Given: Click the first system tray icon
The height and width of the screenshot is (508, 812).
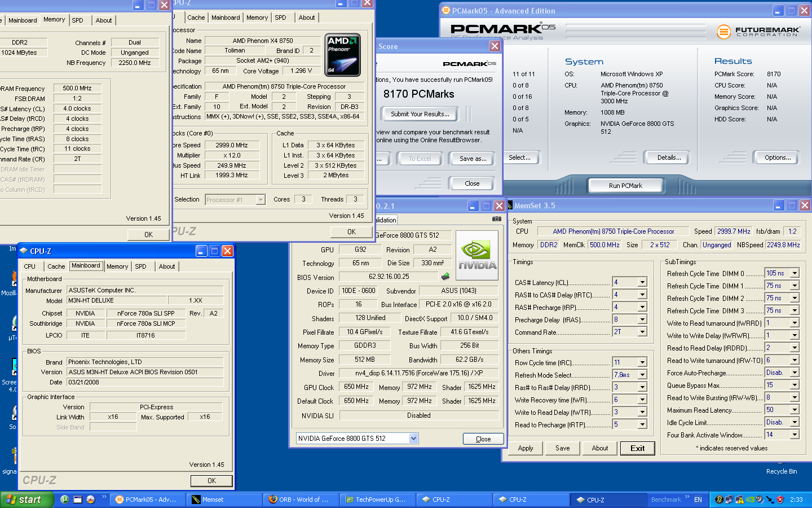Looking at the screenshot, I should (719, 500).
